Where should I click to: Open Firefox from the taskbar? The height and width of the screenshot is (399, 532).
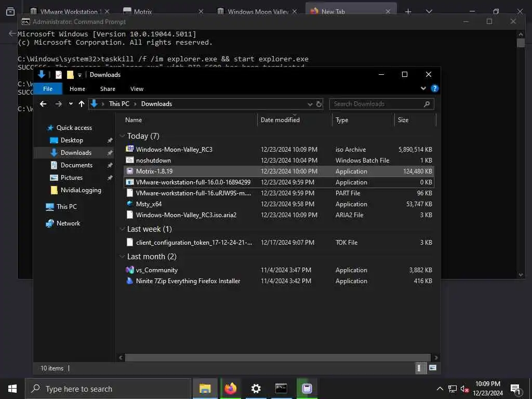(x=230, y=389)
